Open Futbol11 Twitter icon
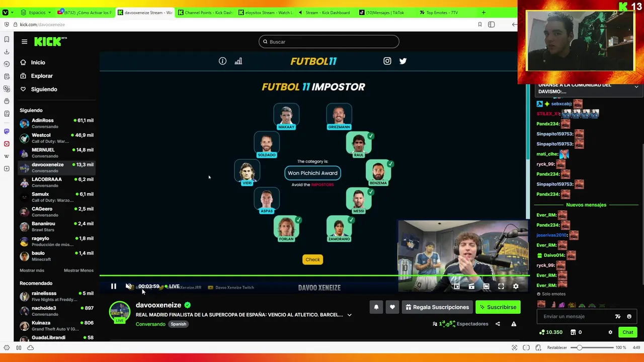Image resolution: width=644 pixels, height=362 pixels. click(403, 61)
